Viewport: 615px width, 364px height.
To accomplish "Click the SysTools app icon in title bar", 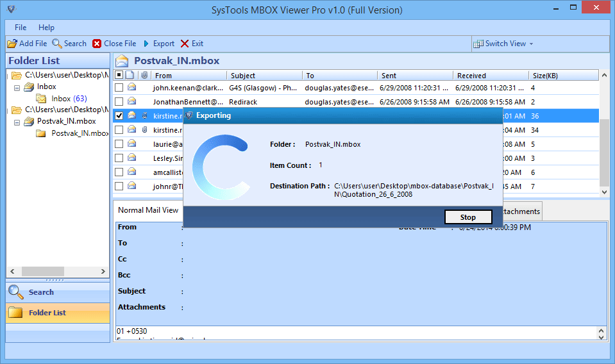I will 12,9.
